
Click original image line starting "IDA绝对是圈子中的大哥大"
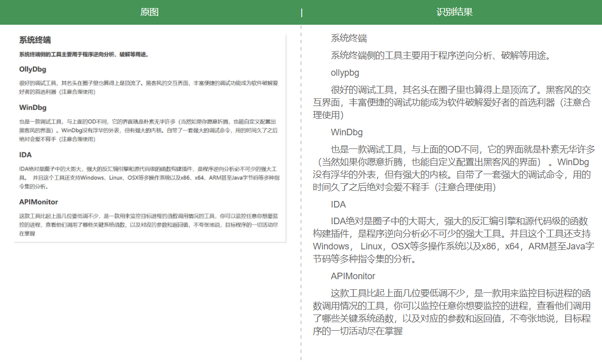(148, 169)
